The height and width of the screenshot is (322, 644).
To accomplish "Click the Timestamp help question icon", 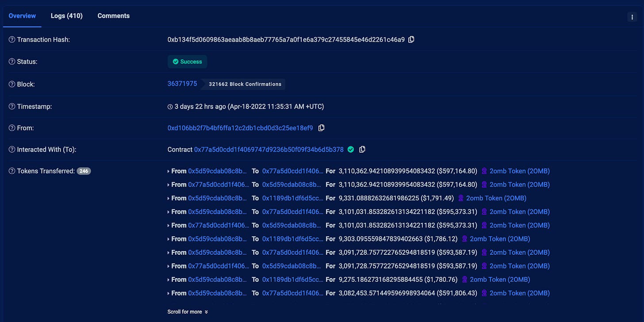I will 12,107.
